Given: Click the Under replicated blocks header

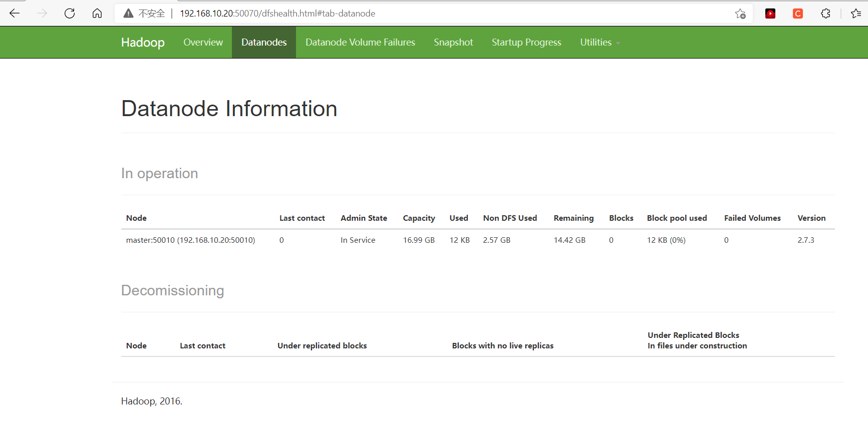Looking at the screenshot, I should tap(322, 346).
